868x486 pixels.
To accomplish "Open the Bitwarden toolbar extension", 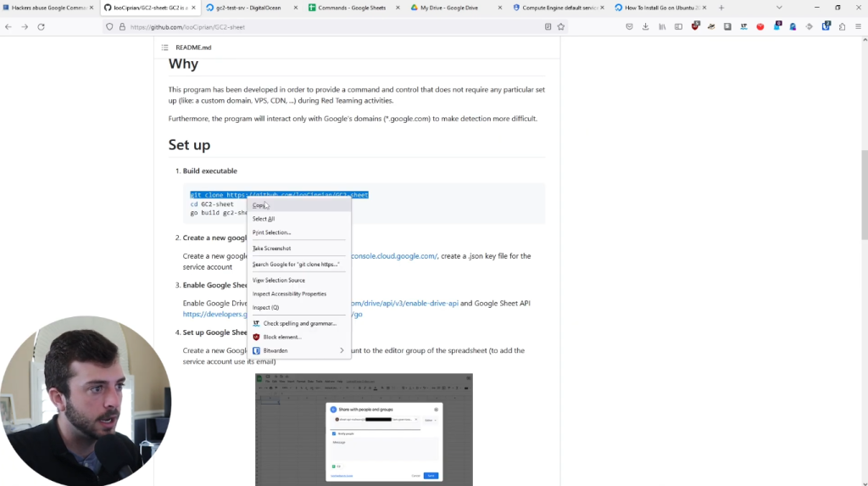I will point(826,26).
